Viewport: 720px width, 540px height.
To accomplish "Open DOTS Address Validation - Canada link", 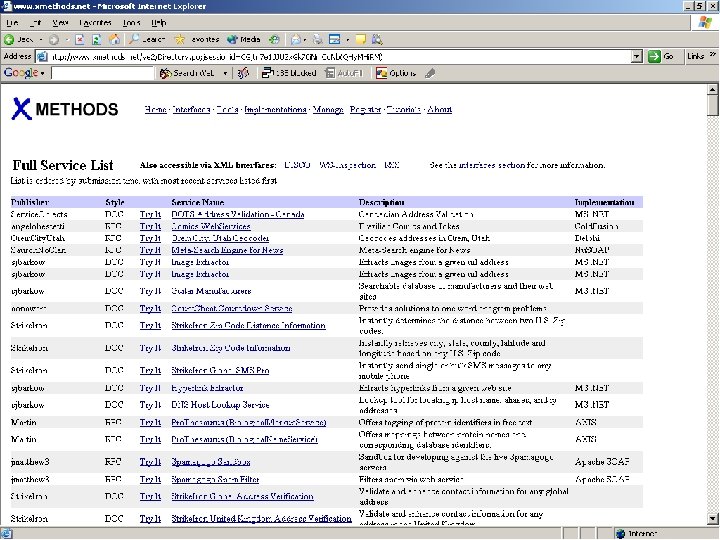I will (x=237, y=214).
